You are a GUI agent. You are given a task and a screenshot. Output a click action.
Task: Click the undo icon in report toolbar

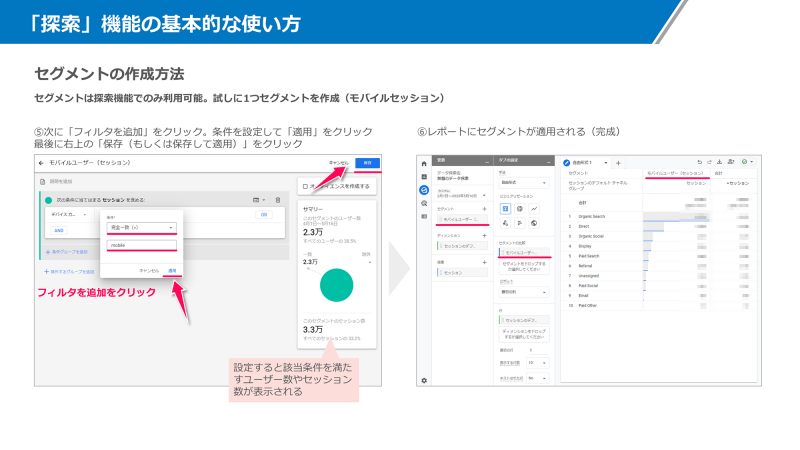[x=698, y=162]
